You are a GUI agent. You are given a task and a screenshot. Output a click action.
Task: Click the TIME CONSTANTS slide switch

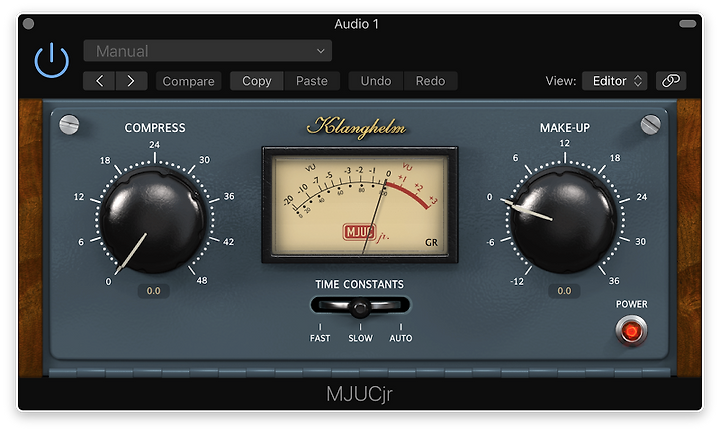pos(360,306)
